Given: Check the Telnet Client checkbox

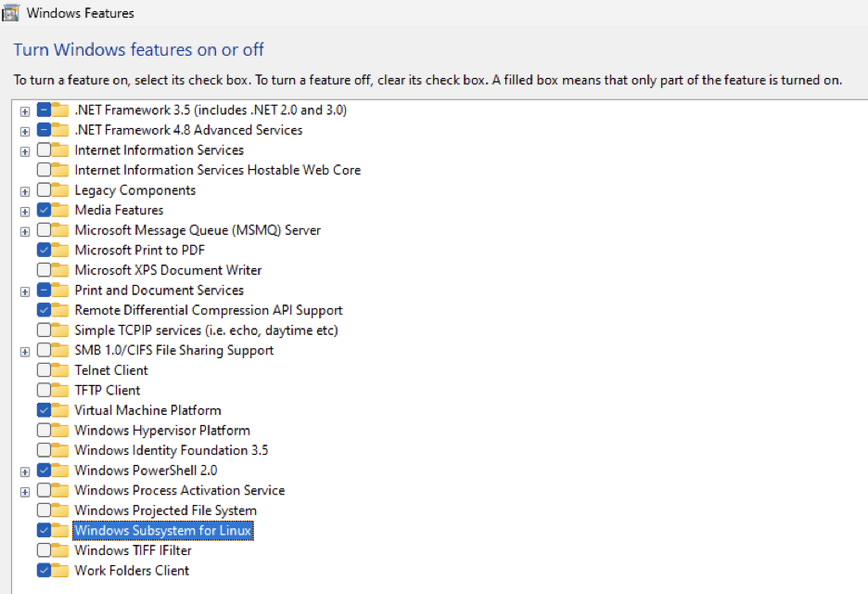Looking at the screenshot, I should [x=45, y=370].
